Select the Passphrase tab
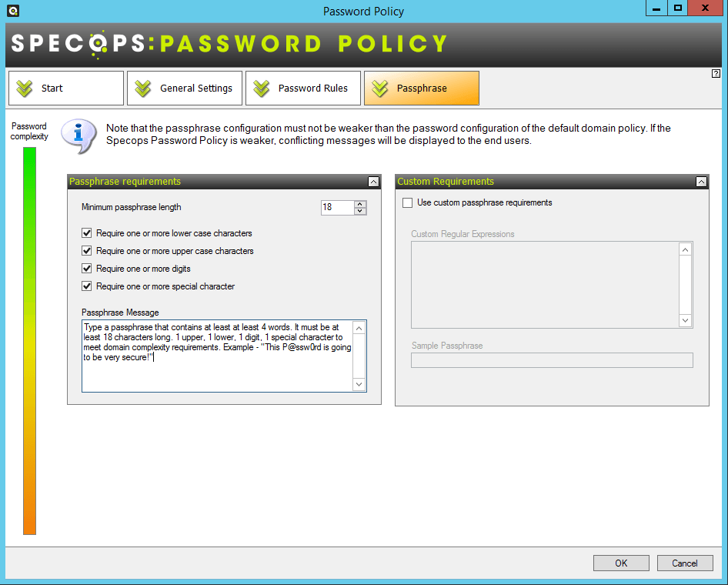The height and width of the screenshot is (585, 728). coord(421,89)
